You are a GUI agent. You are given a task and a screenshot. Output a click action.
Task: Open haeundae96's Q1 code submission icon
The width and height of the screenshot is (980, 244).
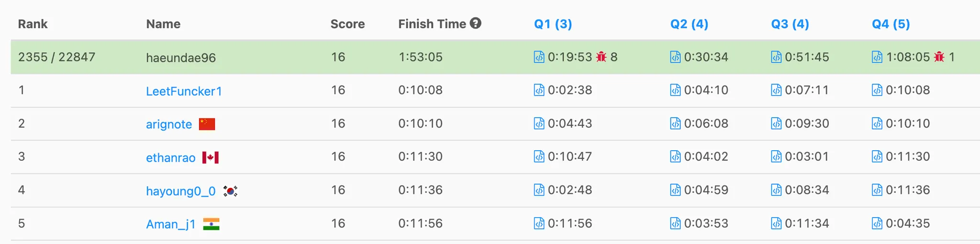pos(539,57)
